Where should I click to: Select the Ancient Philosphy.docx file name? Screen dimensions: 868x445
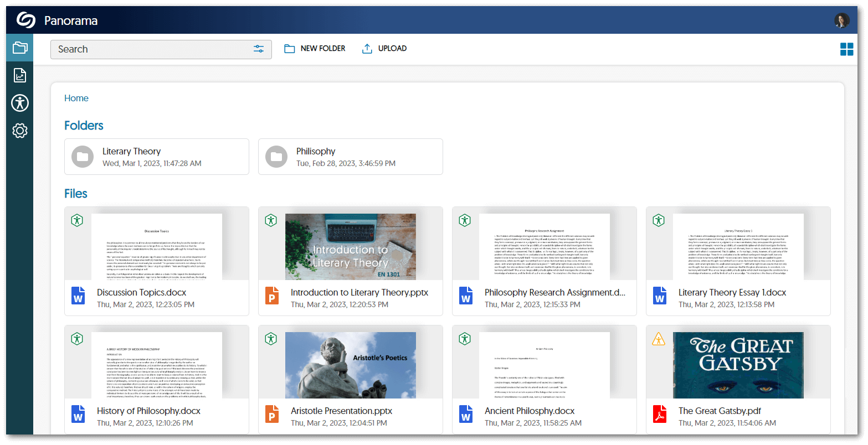530,411
